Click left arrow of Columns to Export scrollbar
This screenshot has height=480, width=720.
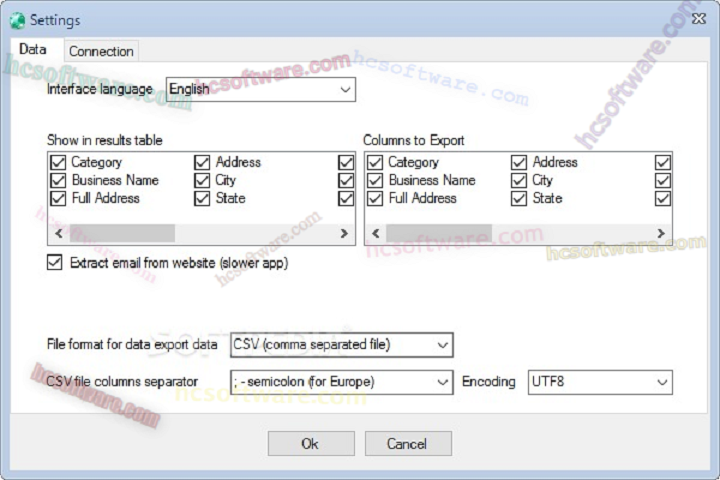376,233
